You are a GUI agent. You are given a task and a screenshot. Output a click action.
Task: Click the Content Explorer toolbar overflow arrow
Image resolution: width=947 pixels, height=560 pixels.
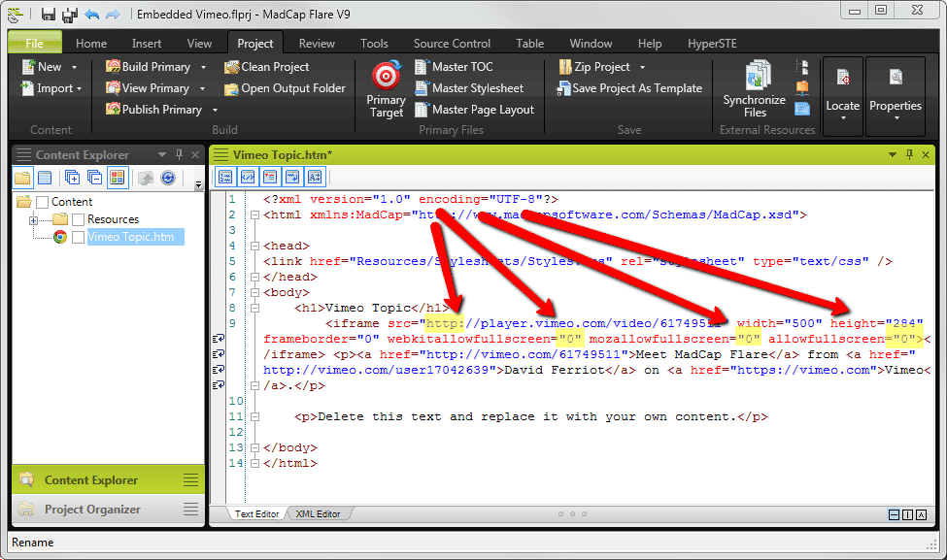(x=198, y=183)
